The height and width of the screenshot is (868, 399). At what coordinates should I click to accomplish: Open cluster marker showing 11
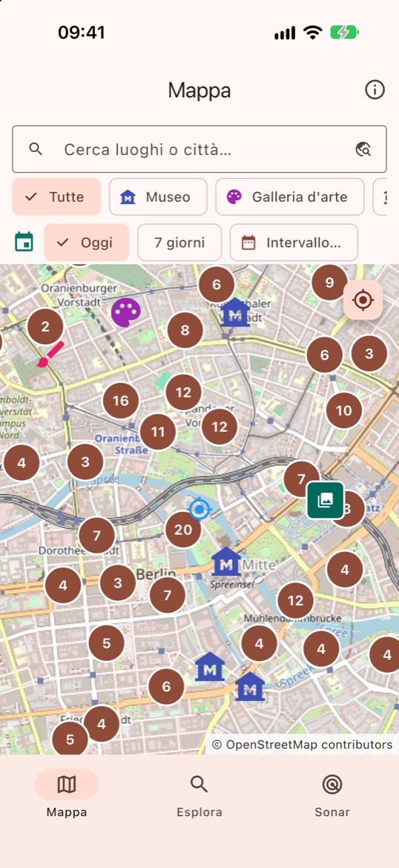[158, 432]
